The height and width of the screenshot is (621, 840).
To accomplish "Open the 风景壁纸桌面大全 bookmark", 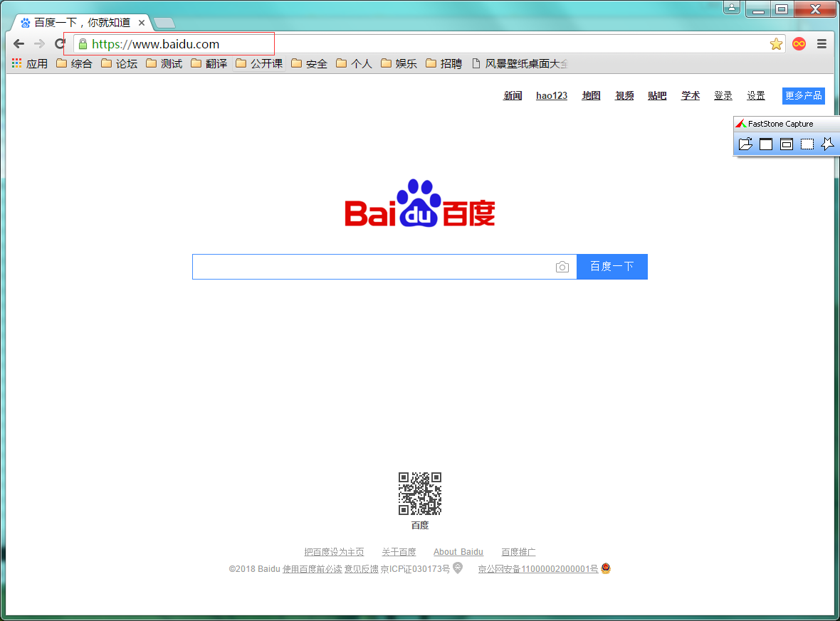I will [x=520, y=64].
